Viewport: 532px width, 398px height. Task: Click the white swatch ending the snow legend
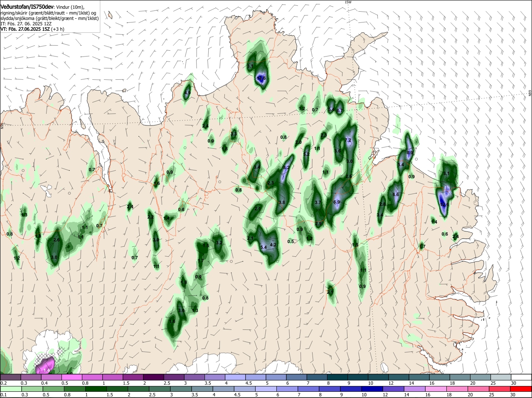521,377
